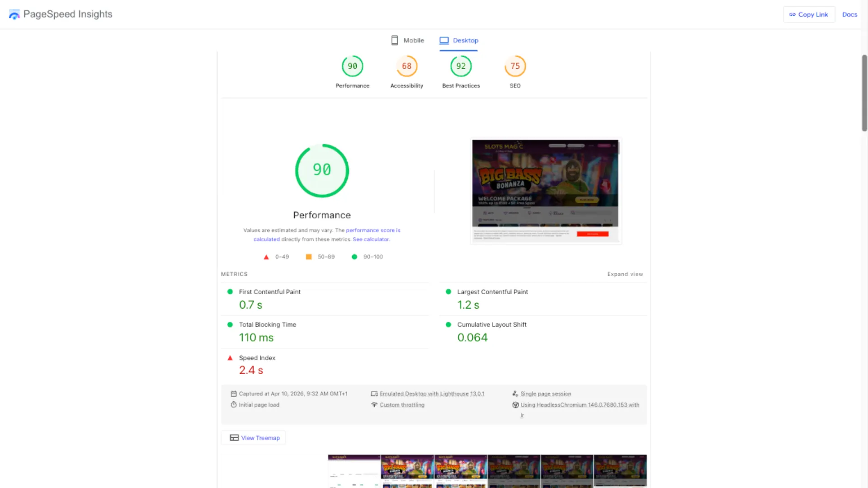The width and height of the screenshot is (868, 488).
Task: Click the Slots Magic page screenshot thumbnail
Action: click(545, 191)
